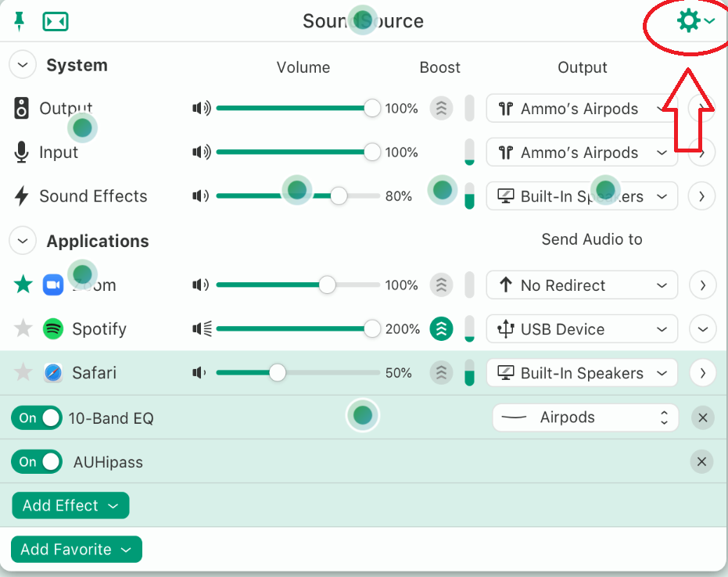Collapse Spotify row details chevron
This screenshot has height=577, width=728.
coord(702,329)
